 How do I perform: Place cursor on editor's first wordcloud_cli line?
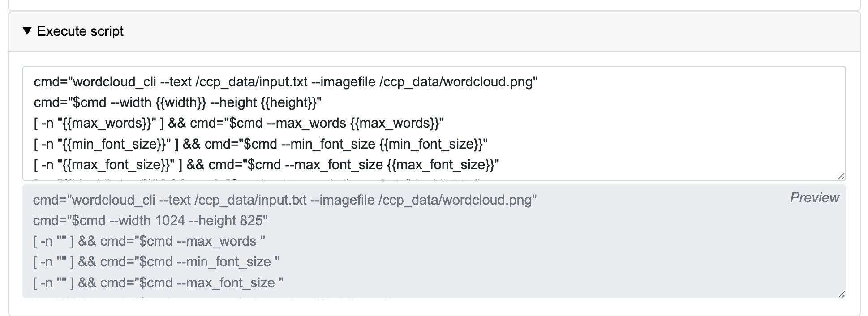click(x=286, y=81)
